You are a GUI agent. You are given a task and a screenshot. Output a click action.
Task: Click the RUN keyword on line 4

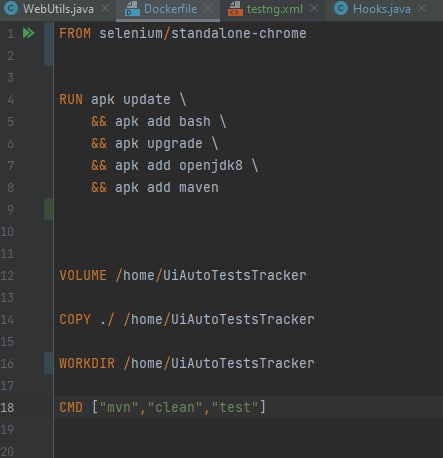(71, 99)
